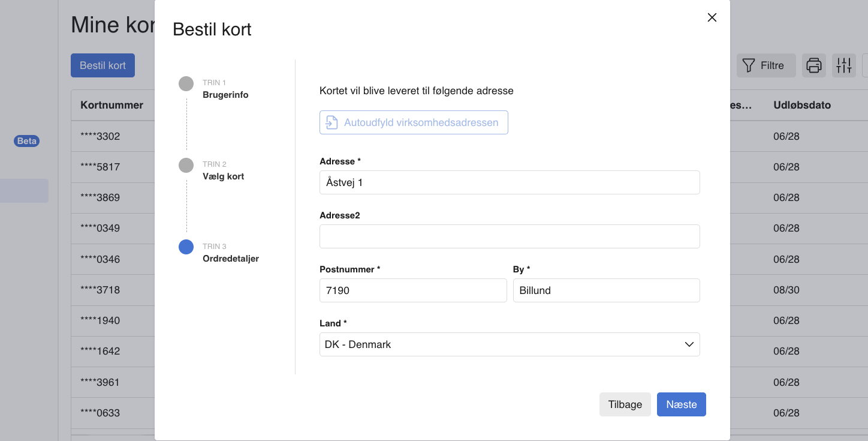Open column settings sliders icon
Screen dimensions: 868x441
[843, 65]
